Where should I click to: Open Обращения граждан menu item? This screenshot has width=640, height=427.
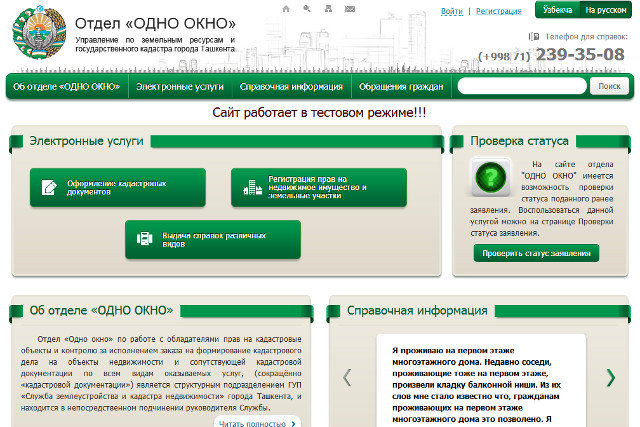click(x=401, y=87)
